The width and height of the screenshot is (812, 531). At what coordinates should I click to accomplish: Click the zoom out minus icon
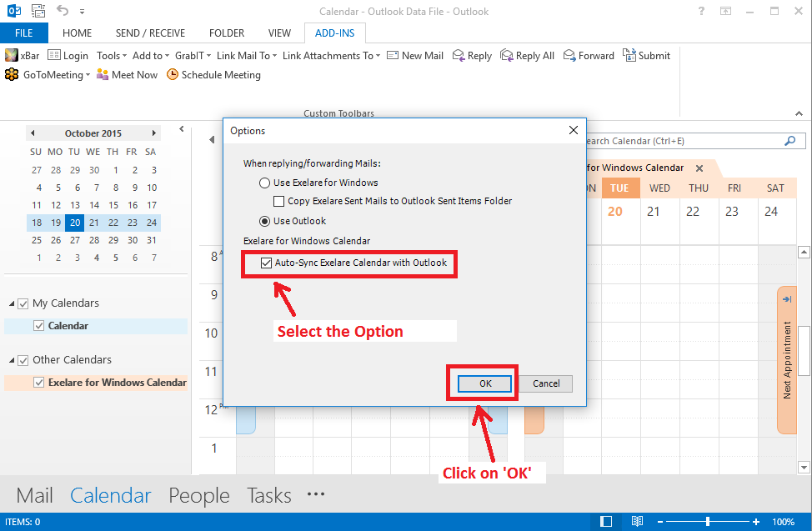[660, 522]
